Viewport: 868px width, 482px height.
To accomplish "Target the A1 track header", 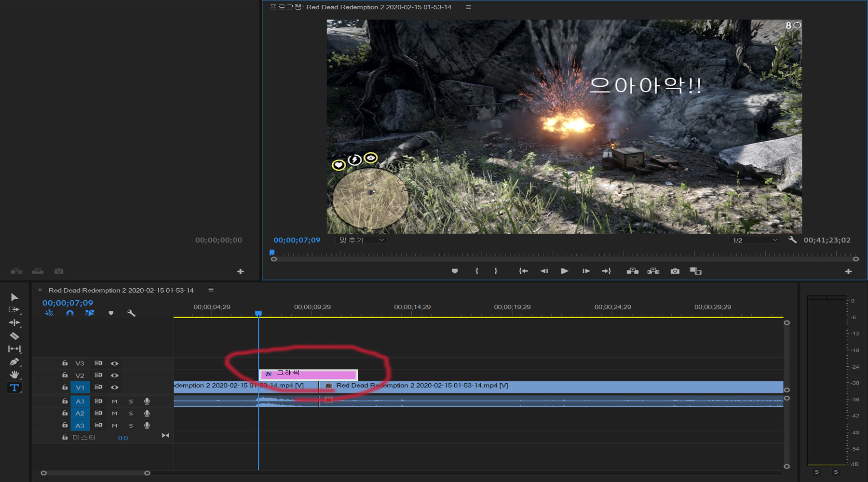I will point(80,402).
